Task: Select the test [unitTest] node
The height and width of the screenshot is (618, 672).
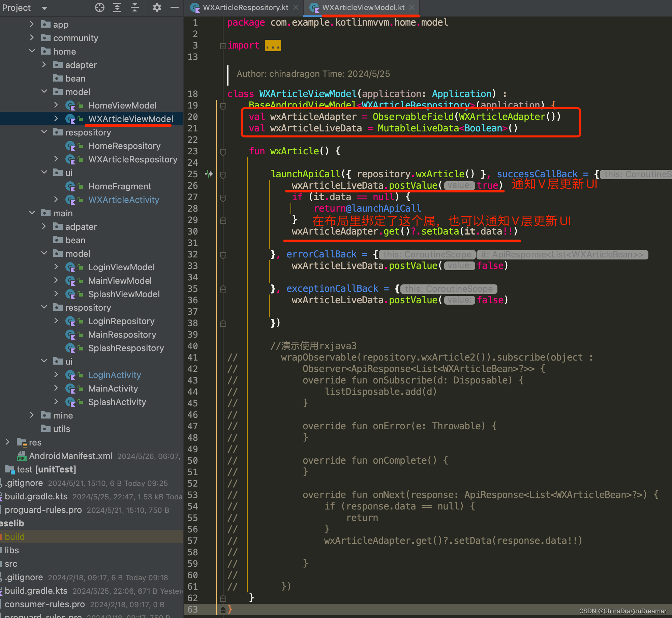Action: pos(46,469)
